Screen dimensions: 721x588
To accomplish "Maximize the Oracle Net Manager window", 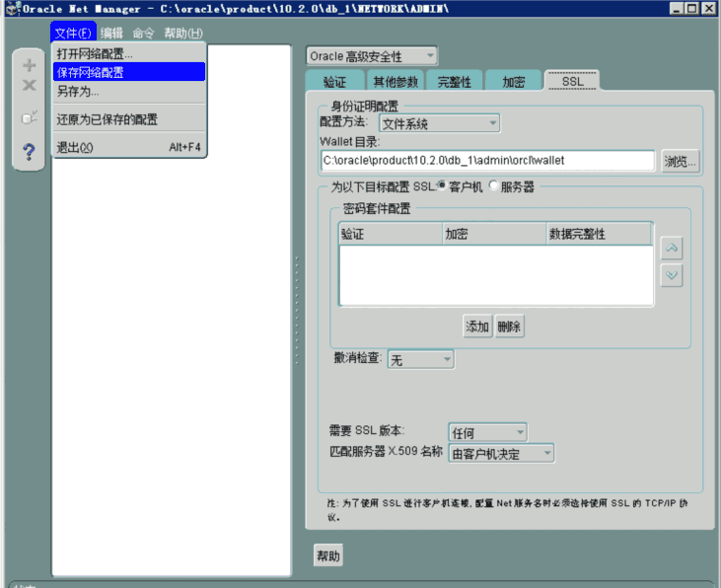I will pyautogui.click(x=692, y=8).
